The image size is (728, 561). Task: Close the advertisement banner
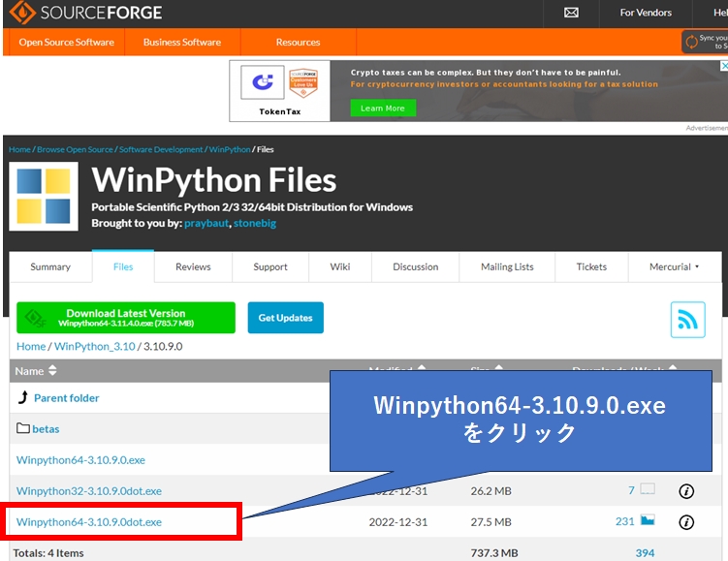pyautogui.click(x=724, y=66)
